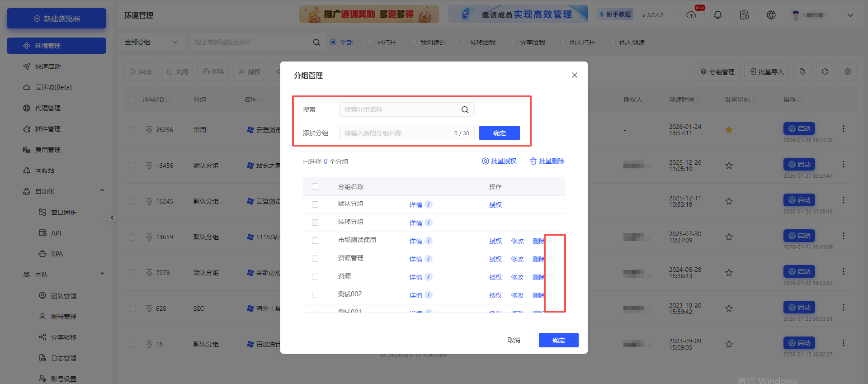Click the tag icon button in toolbar
The width and height of the screenshot is (868, 384).
pyautogui.click(x=802, y=71)
